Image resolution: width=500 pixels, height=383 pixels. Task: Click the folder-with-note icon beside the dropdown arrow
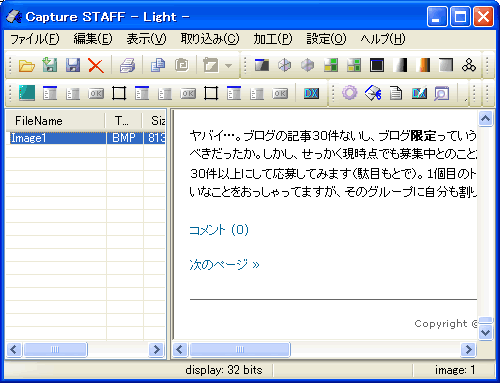(x=211, y=65)
